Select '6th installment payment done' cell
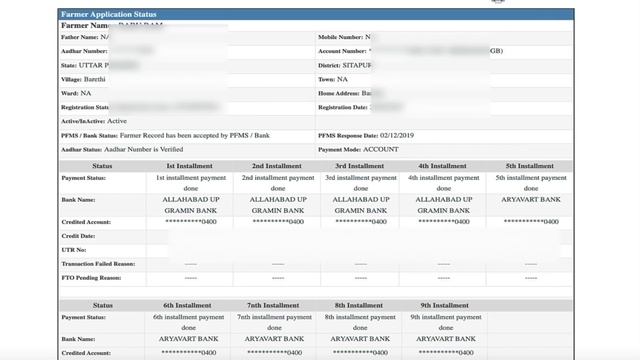 (x=189, y=322)
